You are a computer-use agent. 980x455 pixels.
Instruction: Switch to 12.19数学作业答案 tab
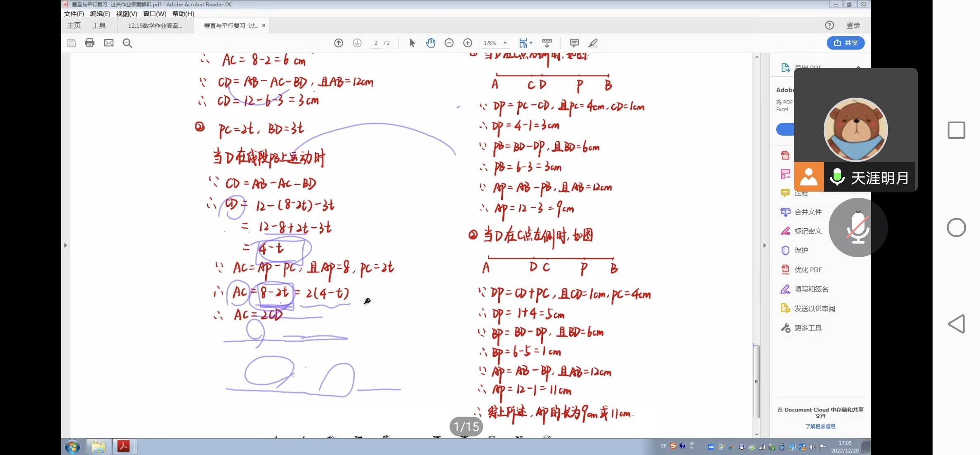click(155, 26)
